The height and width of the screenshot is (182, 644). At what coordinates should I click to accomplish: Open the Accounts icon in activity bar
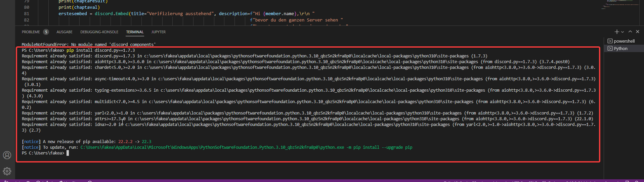(7, 155)
